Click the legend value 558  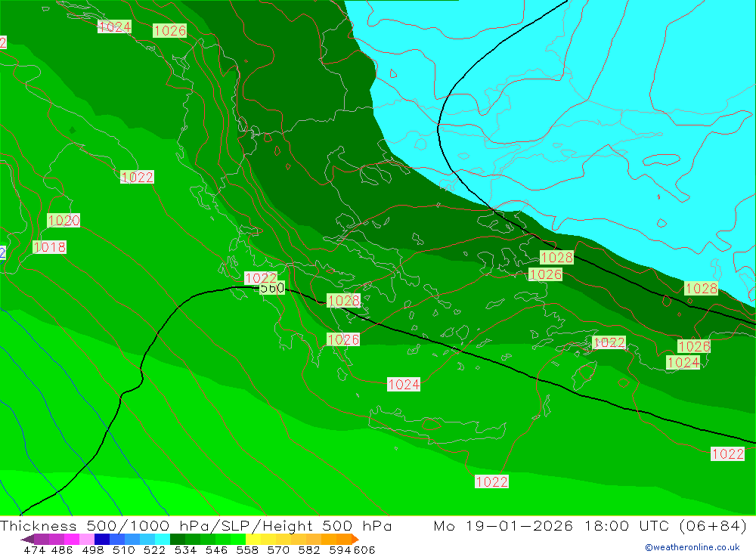pos(247,549)
